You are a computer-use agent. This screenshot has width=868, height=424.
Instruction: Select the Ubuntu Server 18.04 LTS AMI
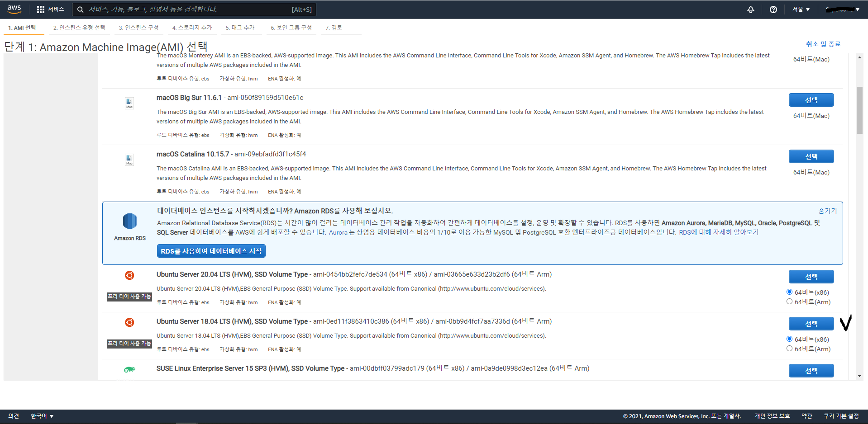coord(811,324)
